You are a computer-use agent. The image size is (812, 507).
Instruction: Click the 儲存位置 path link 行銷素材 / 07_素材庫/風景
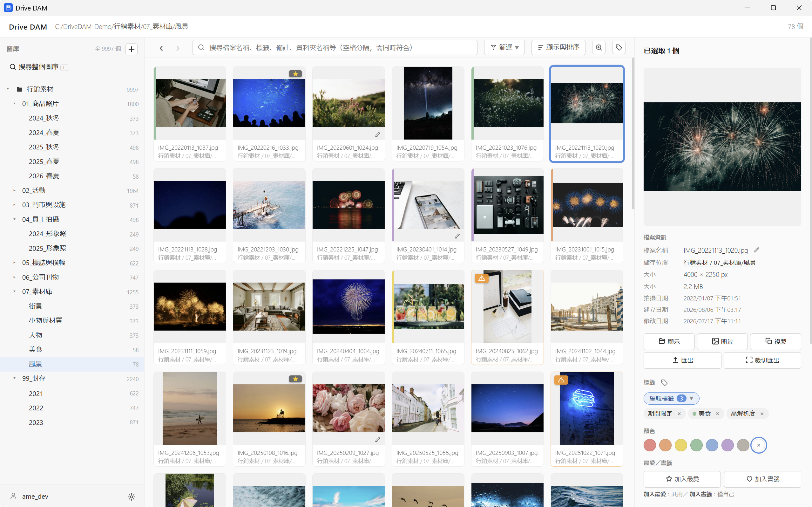(720, 263)
